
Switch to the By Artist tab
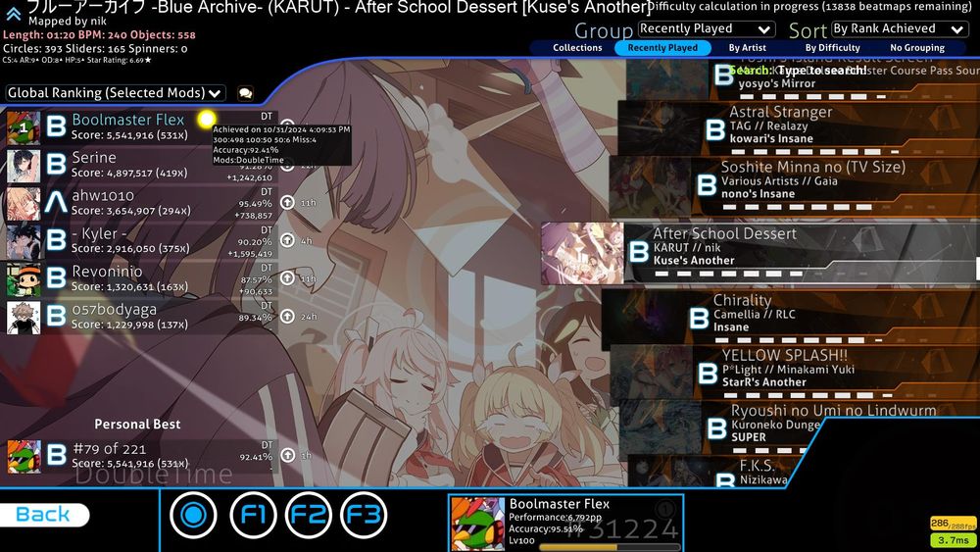748,47
